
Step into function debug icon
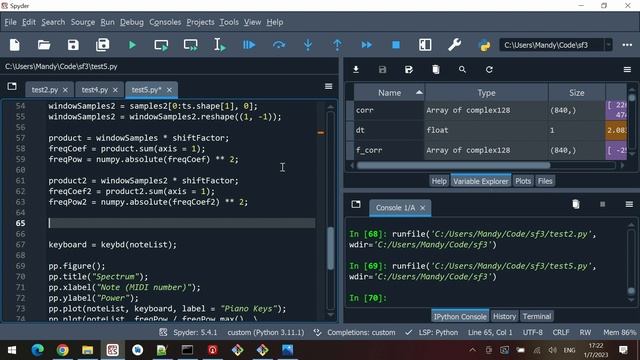[x=308, y=45]
